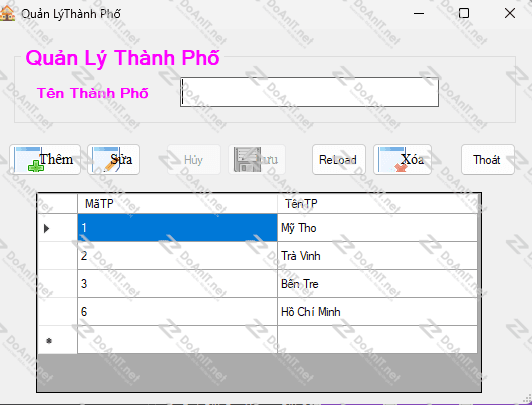The image size is (532, 405).
Task: Select the MãTP cell with value 3
Action: tap(177, 284)
